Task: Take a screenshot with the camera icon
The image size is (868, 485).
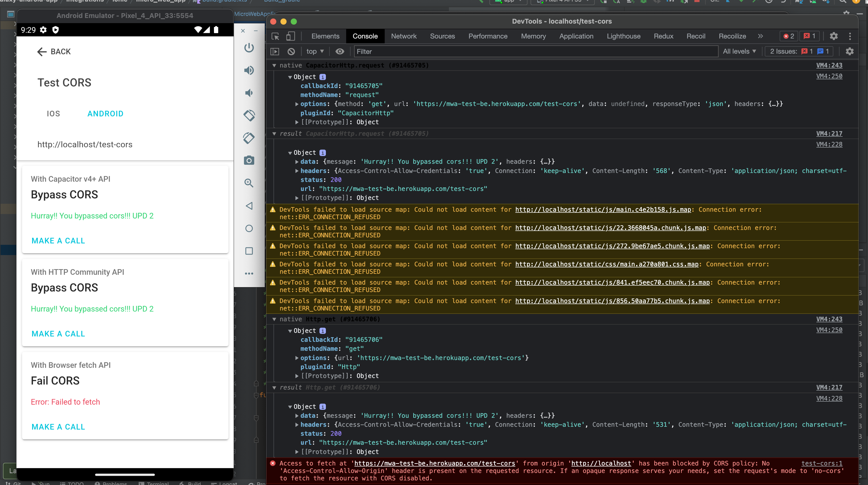Action: click(x=249, y=160)
